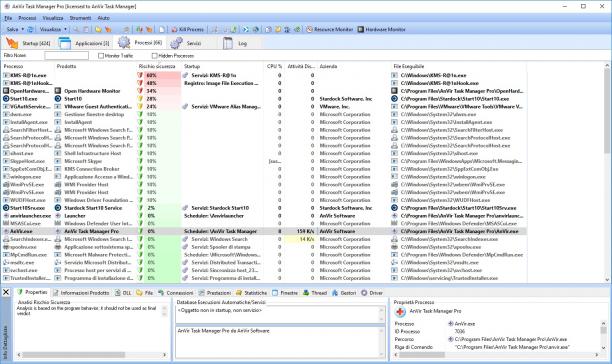Open the File menu

click(x=8, y=18)
